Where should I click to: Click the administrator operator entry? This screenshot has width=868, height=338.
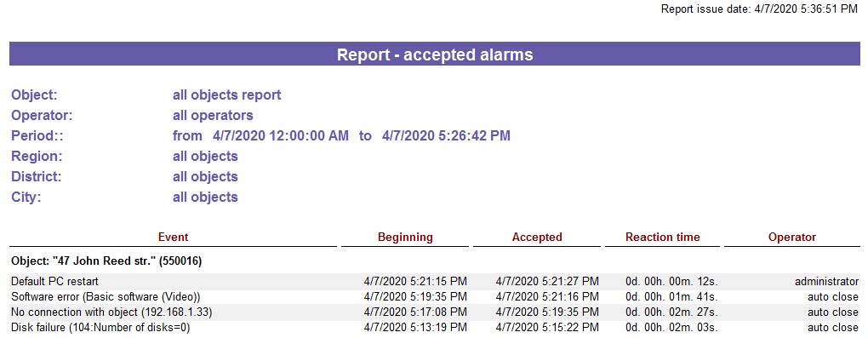click(x=826, y=282)
